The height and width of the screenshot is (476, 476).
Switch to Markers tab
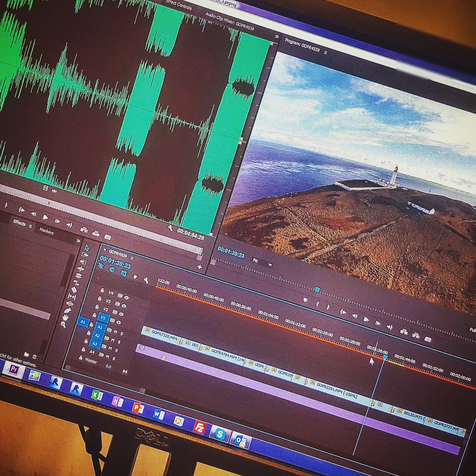pyautogui.click(x=47, y=231)
